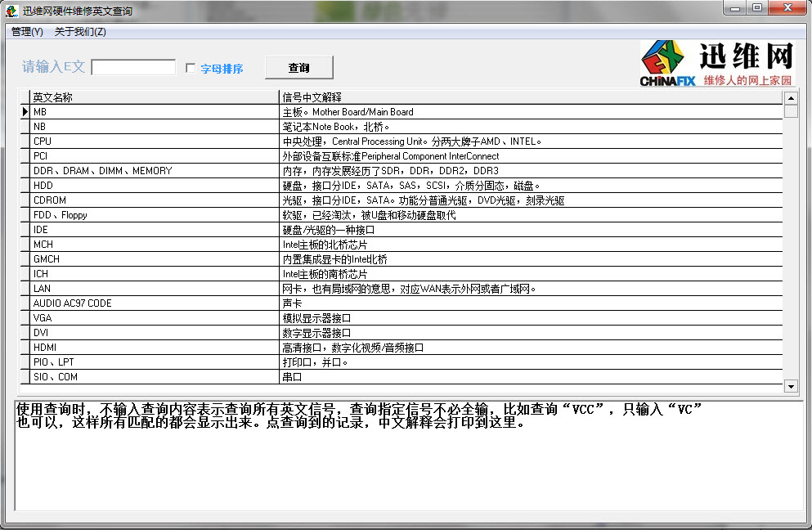
Task: Maximize the 迅维网 window
Action: tap(757, 8)
